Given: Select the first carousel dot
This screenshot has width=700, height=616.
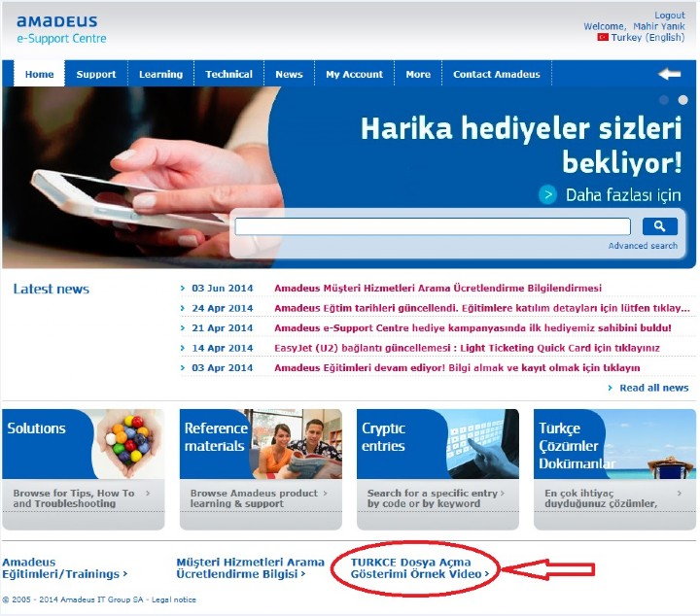Looking at the screenshot, I should (x=664, y=100).
